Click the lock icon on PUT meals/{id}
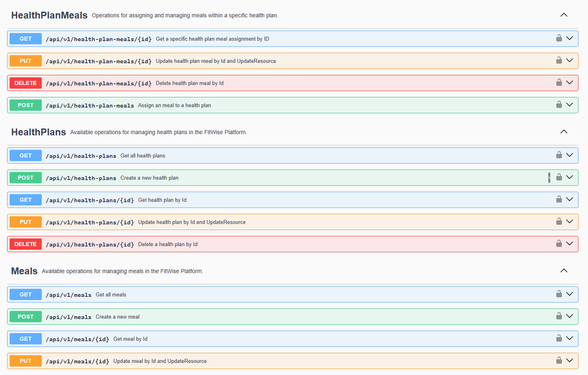This screenshot has width=588, height=375. pyautogui.click(x=559, y=360)
